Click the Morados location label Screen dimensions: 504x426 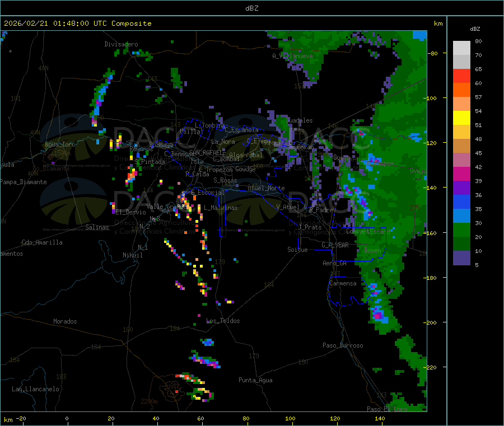point(65,321)
